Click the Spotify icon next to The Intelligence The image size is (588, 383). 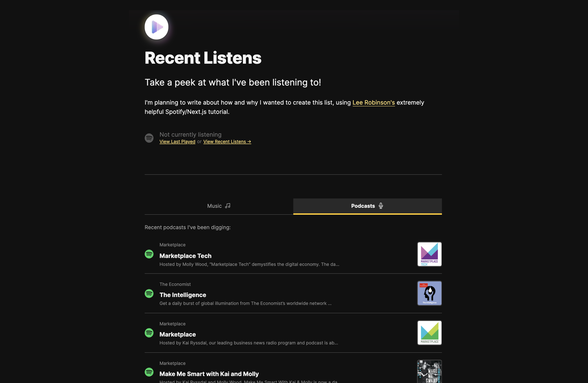coord(149,294)
